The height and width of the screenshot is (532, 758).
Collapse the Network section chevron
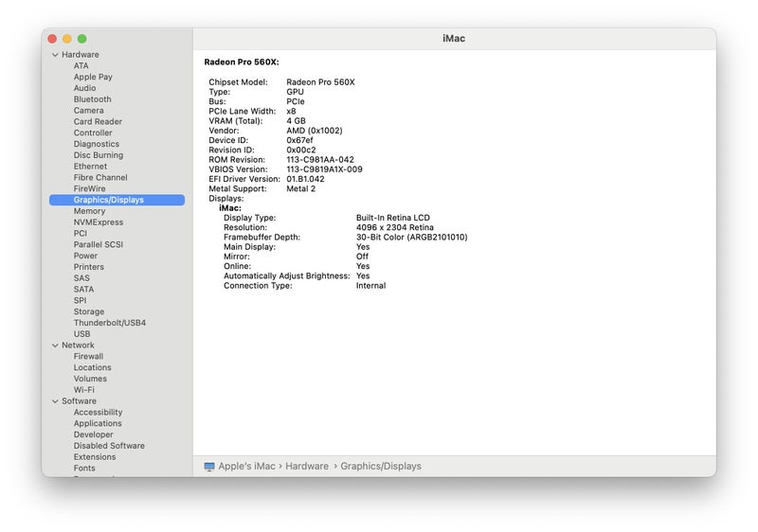click(x=55, y=346)
